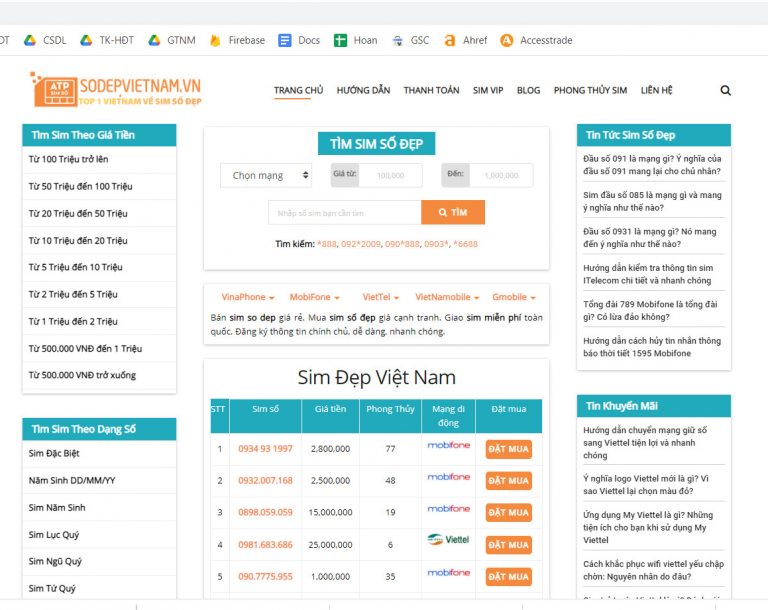Open the GTNM Drive bookmark
This screenshot has height=610, width=768.
(x=172, y=40)
